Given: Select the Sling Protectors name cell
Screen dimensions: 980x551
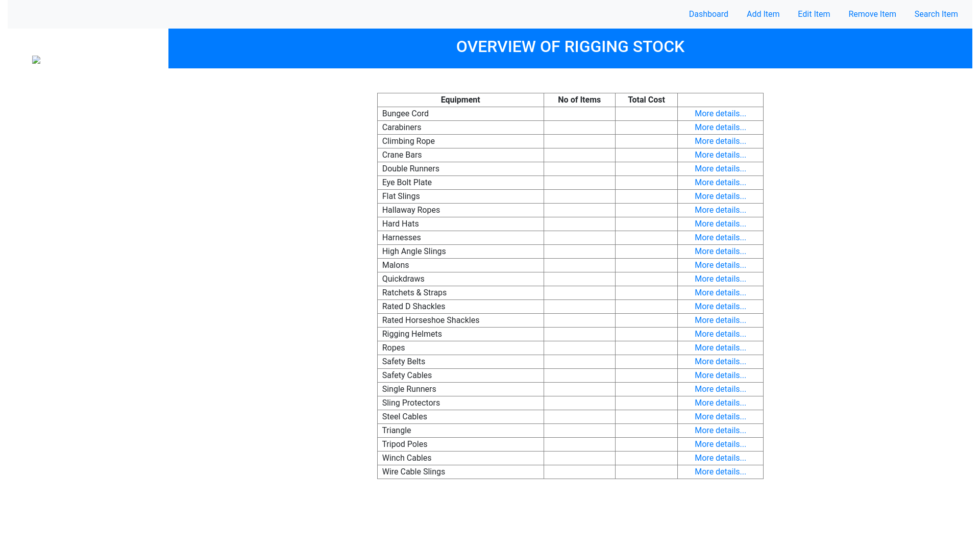Looking at the screenshot, I should pos(460,403).
